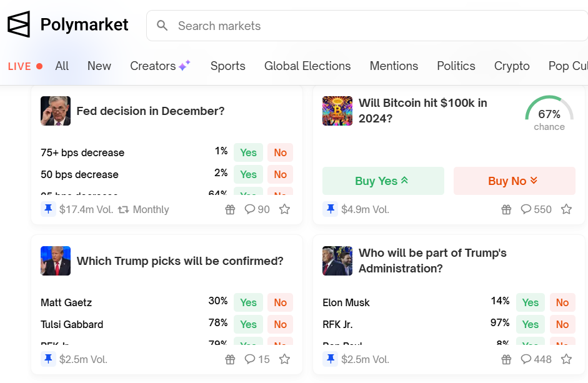The height and width of the screenshot is (383, 588).
Task: Open the Global Elections category
Action: (307, 66)
